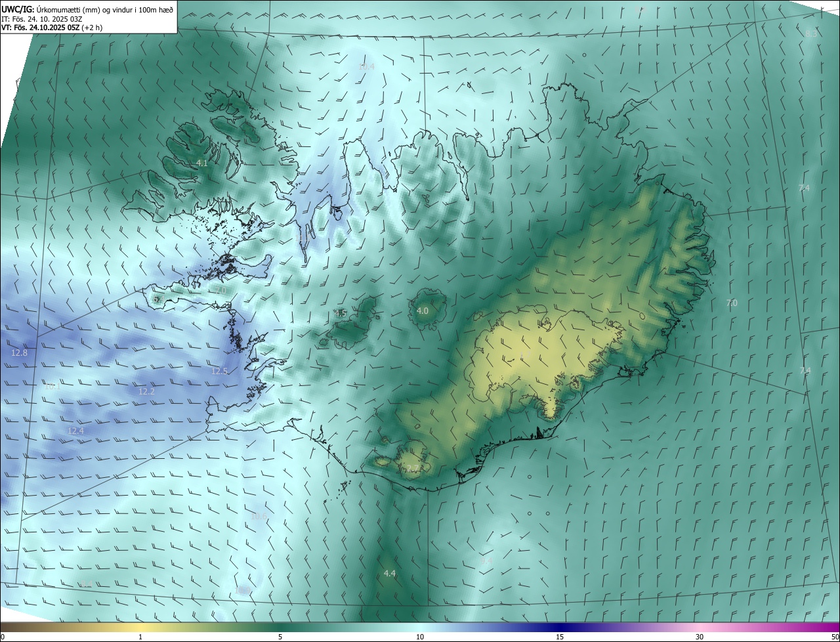Click the 9.4 value in the southern sea
Screen dimensions: 840x642
[x=486, y=561]
